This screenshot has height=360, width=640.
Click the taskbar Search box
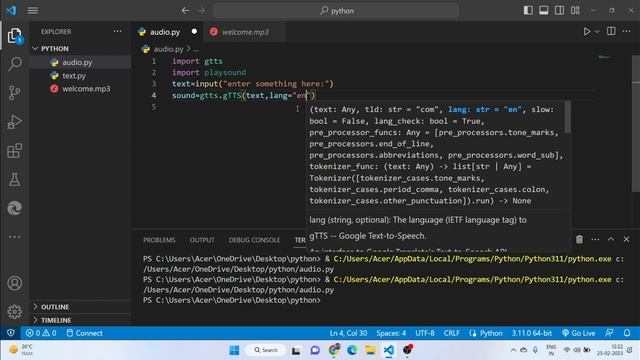coord(266,350)
